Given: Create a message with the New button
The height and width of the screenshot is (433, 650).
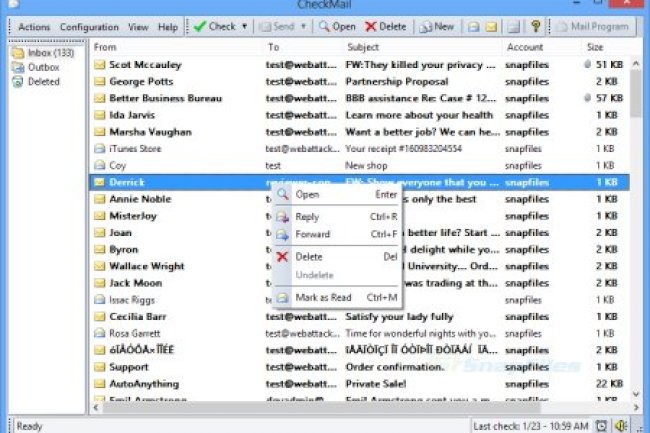Looking at the screenshot, I should pos(438,26).
